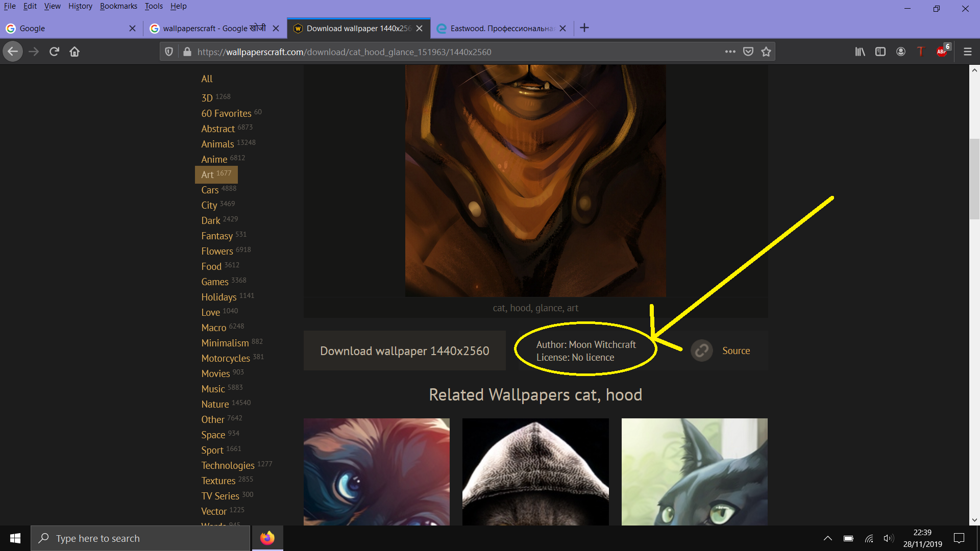Click the blue-eyed cat related wallpaper
Viewport: 980px width, 551px height.
pos(376,471)
